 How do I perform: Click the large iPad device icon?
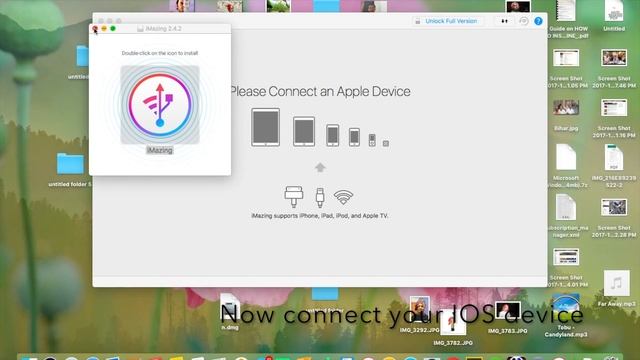[265, 127]
